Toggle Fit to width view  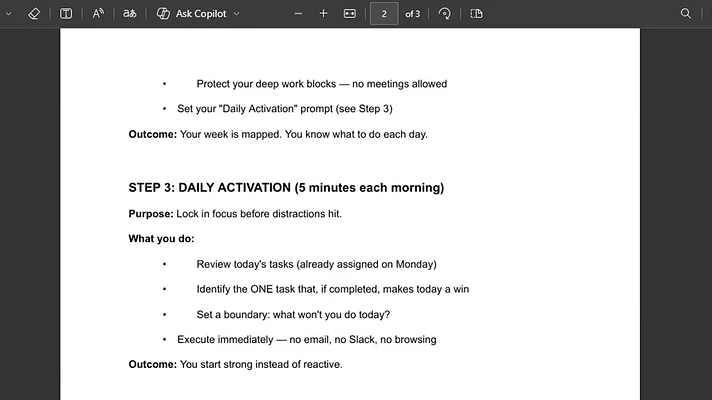point(350,14)
